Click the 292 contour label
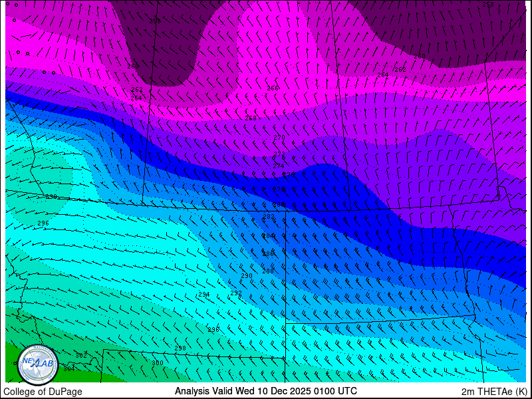Screen dimensions: 532x399 click(236, 293)
